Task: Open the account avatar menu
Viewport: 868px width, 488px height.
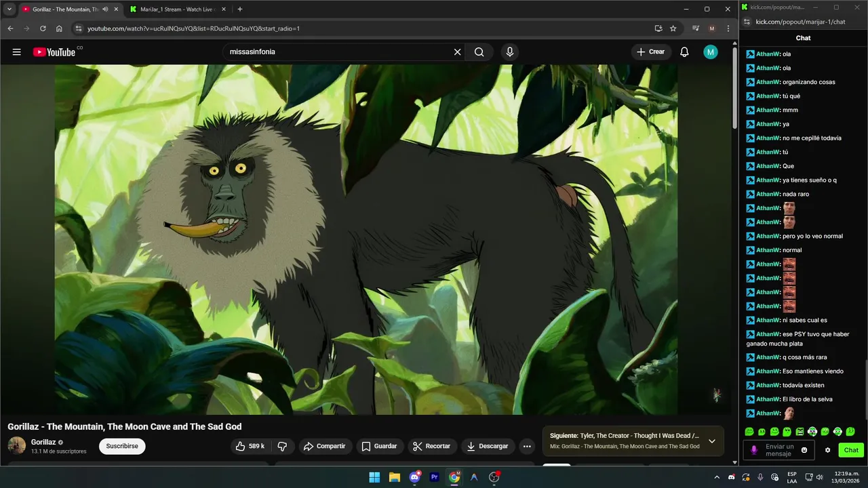Action: pyautogui.click(x=710, y=52)
